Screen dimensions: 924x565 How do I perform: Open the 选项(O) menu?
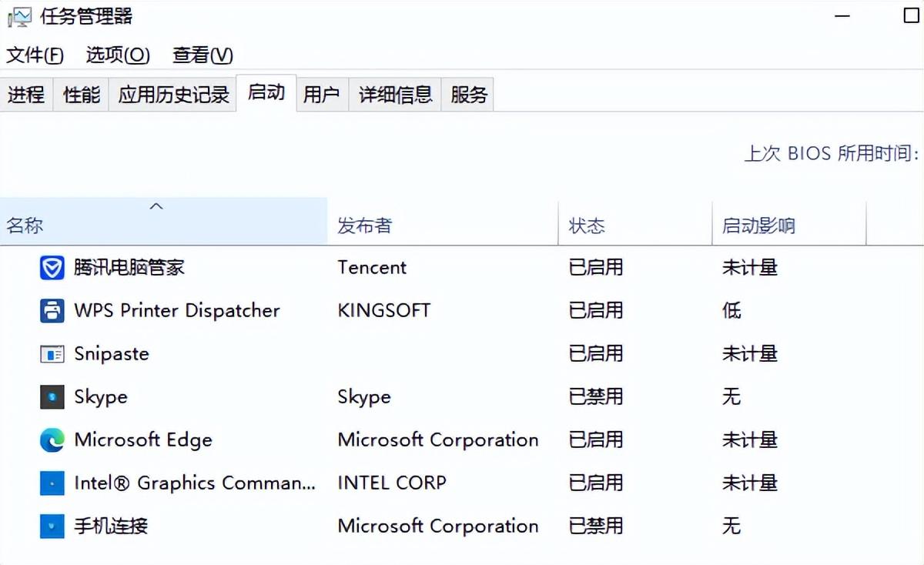pyautogui.click(x=118, y=55)
